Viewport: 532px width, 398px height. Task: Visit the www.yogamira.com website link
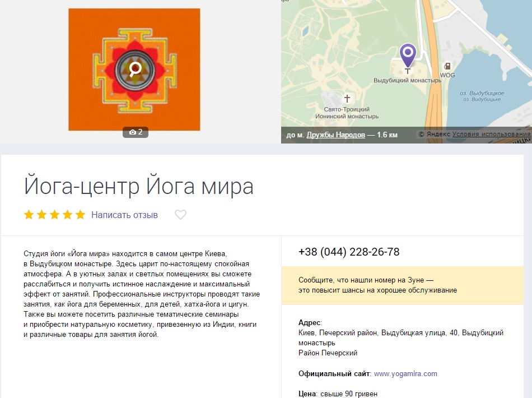pyautogui.click(x=405, y=373)
